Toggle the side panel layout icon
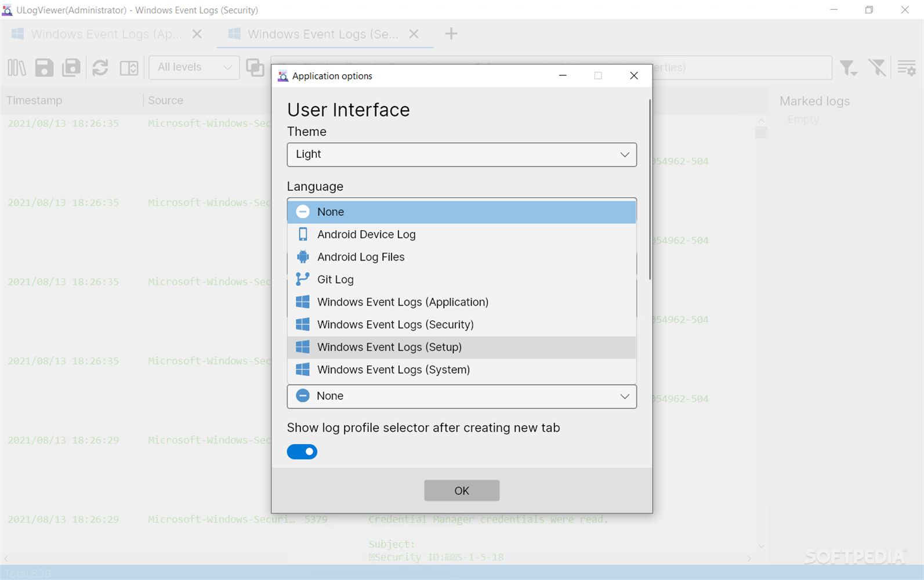This screenshot has height=580, width=924. (x=129, y=68)
